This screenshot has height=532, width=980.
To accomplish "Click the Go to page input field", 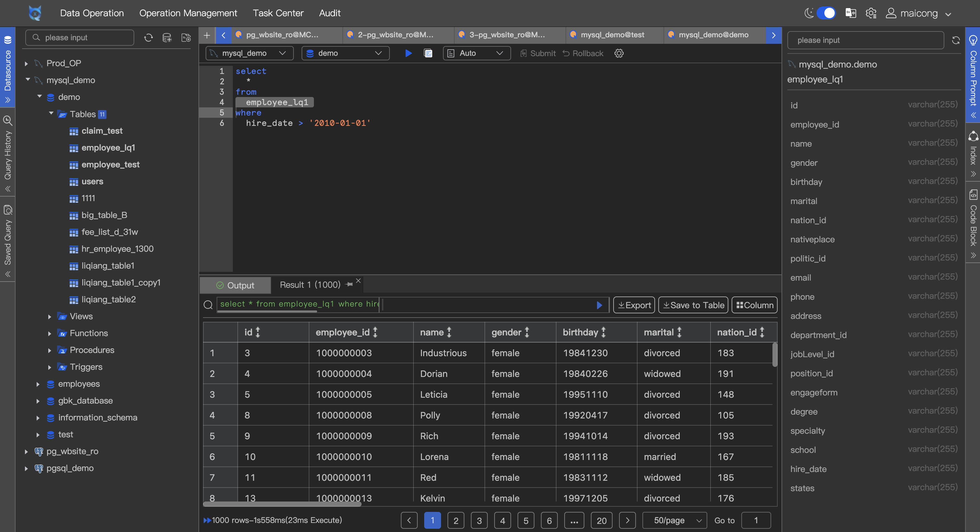I will click(756, 520).
